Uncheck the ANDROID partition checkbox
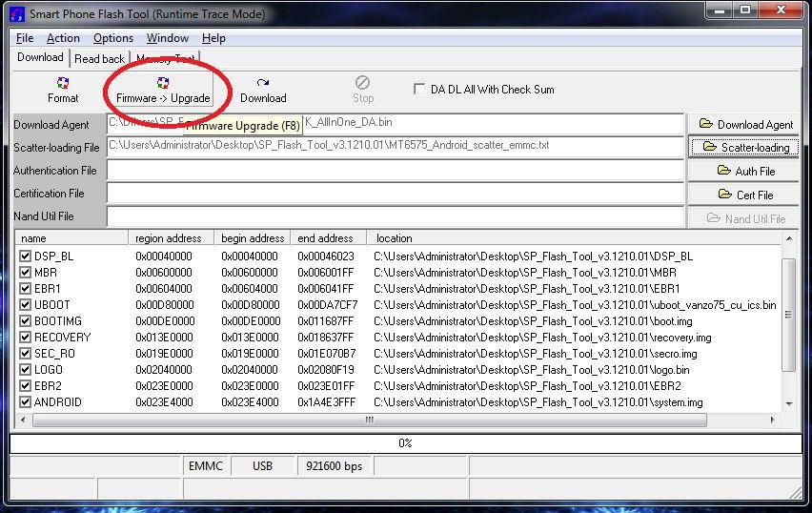This screenshot has height=513, width=812. (25, 402)
